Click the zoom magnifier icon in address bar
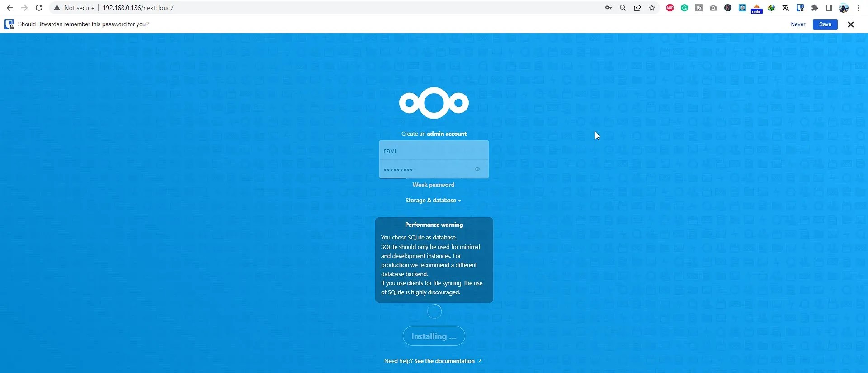The image size is (868, 373). [623, 8]
